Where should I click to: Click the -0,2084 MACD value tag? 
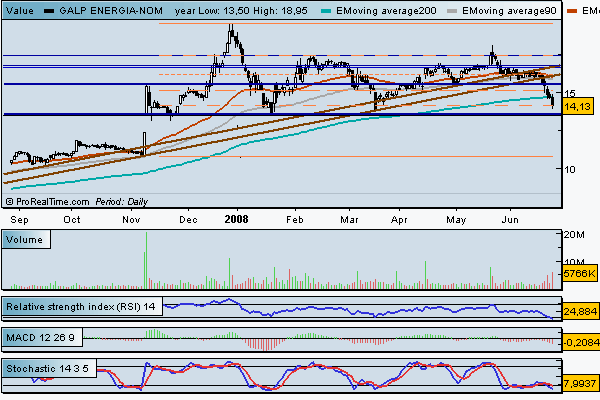click(x=581, y=342)
